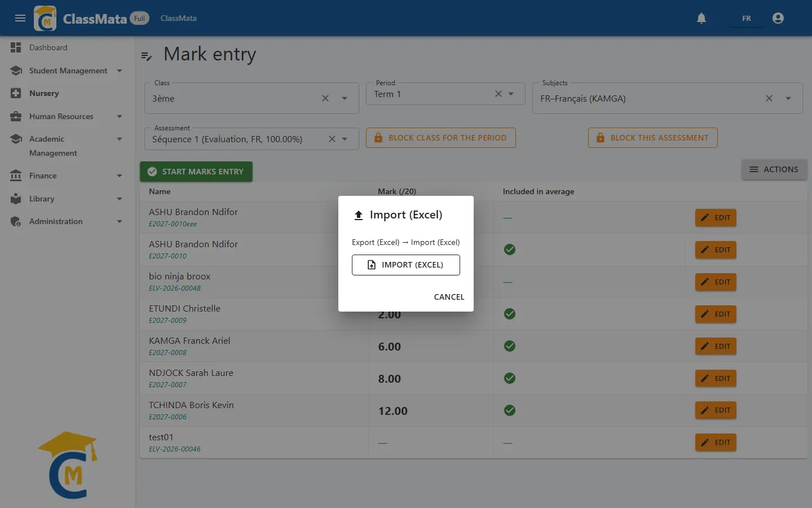
Task: Open notifications bell
Action: 701,18
